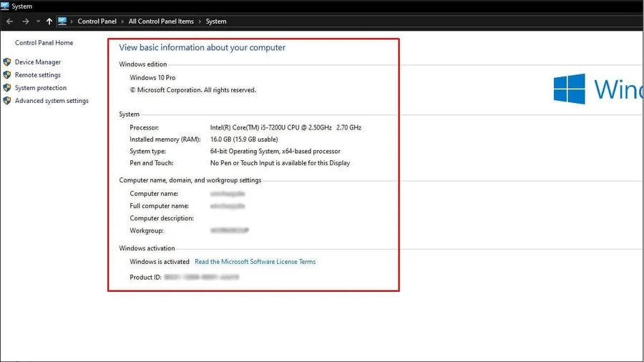Click the 'Windows activation' section header
The width and height of the screenshot is (644, 362).
[147, 248]
